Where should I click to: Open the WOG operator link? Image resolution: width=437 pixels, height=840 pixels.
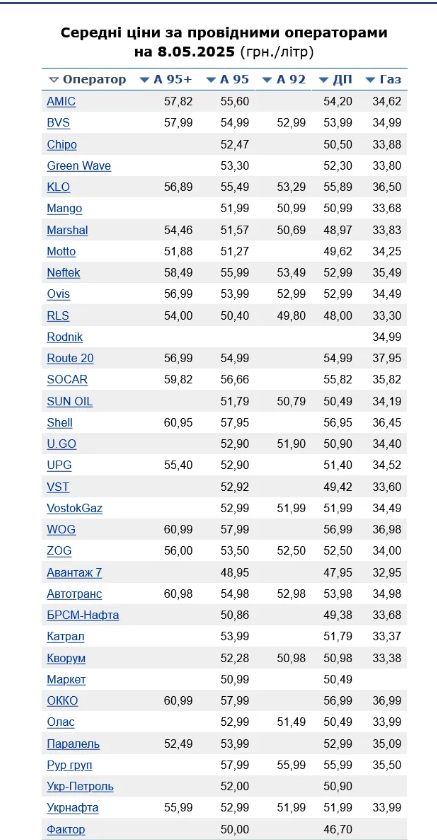pos(61,530)
